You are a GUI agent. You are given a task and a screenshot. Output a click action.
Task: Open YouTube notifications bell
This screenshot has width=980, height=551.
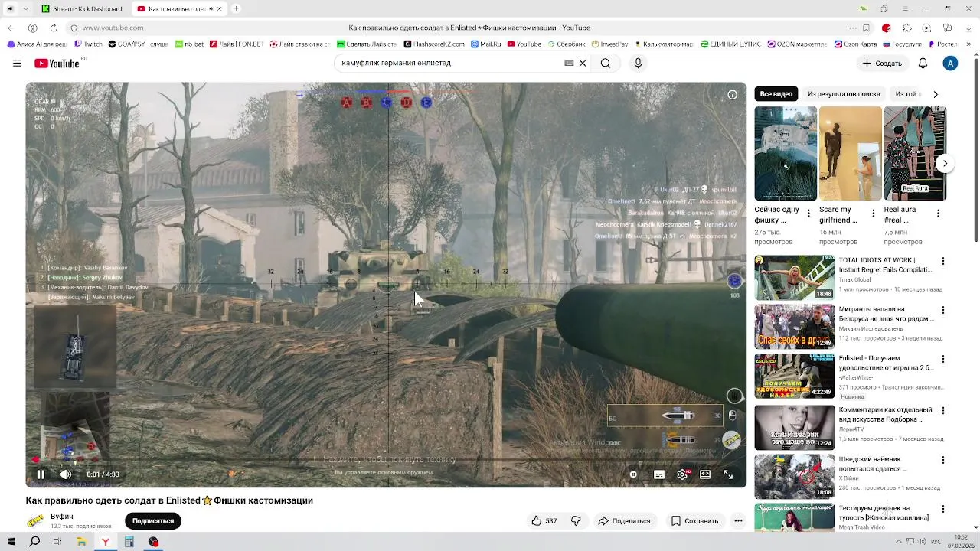pos(923,64)
